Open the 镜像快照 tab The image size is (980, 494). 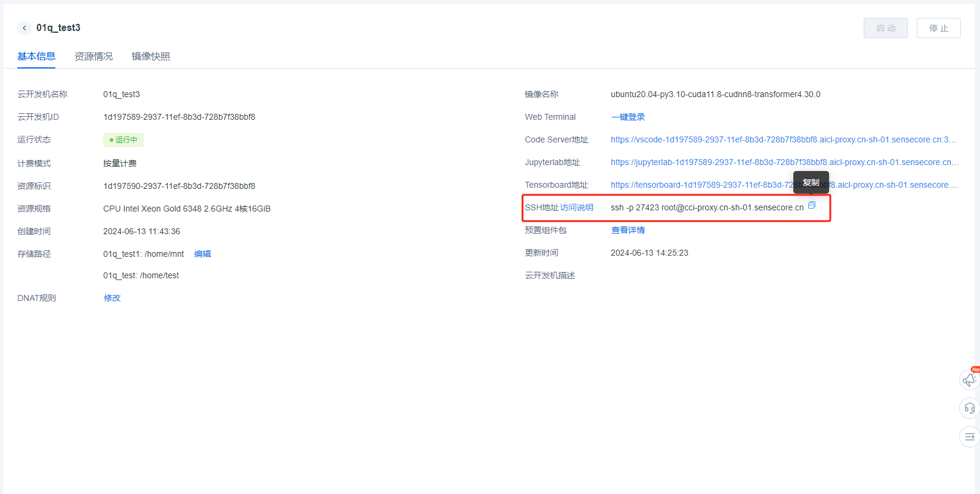pos(151,57)
